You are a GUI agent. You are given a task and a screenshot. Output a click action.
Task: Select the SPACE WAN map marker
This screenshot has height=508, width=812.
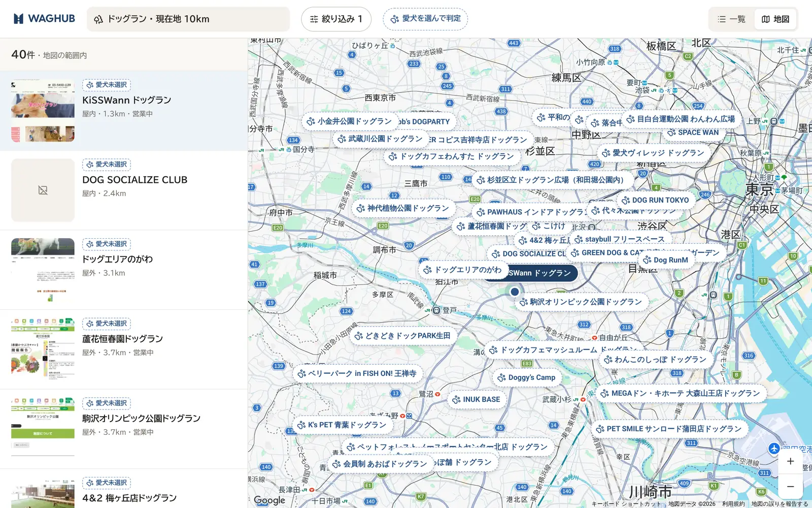pyautogui.click(x=693, y=133)
